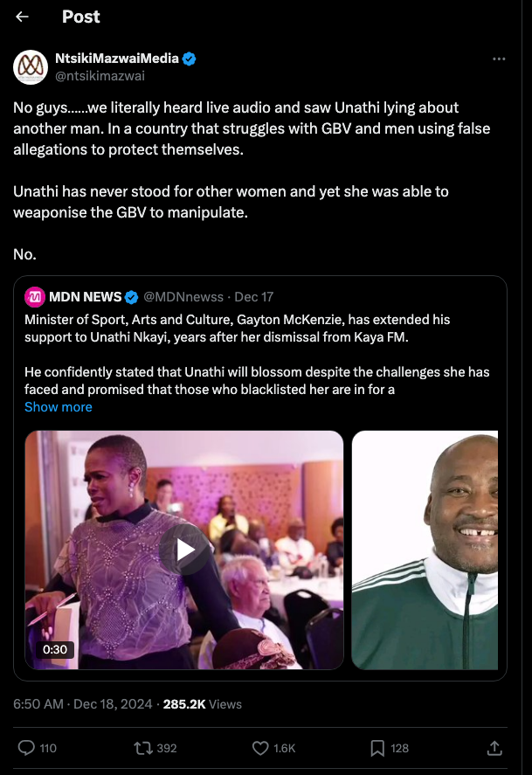The height and width of the screenshot is (775, 532).
Task: Click MDN NEWS verified checkmark badge
Action: click(x=131, y=297)
